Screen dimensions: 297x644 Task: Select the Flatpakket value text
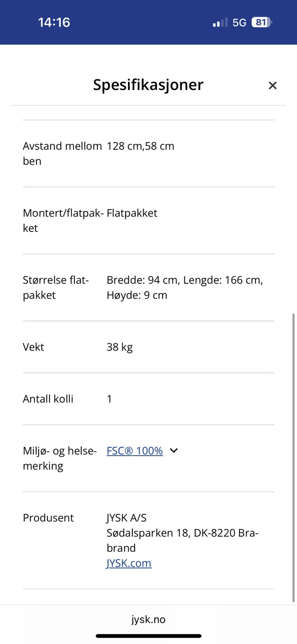tap(132, 213)
